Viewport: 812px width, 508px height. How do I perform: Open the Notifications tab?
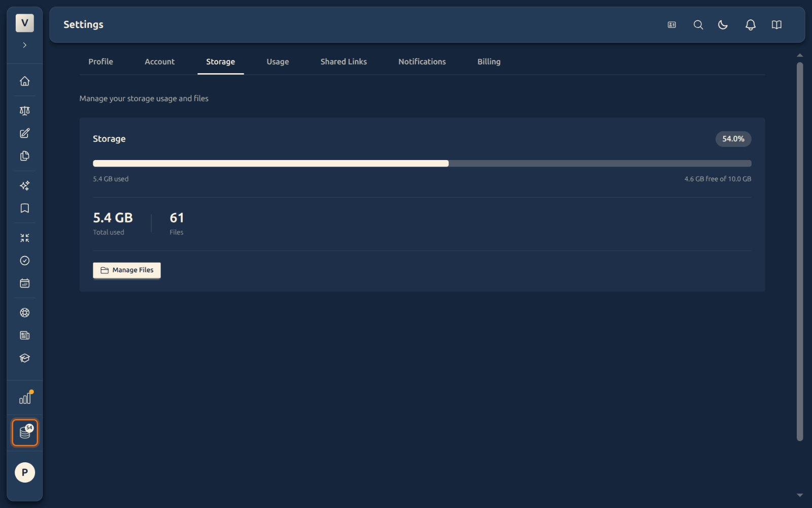[422, 61]
